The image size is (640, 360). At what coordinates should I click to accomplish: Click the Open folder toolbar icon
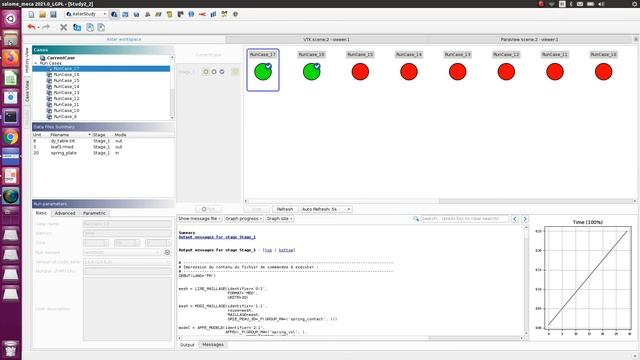click(42, 14)
